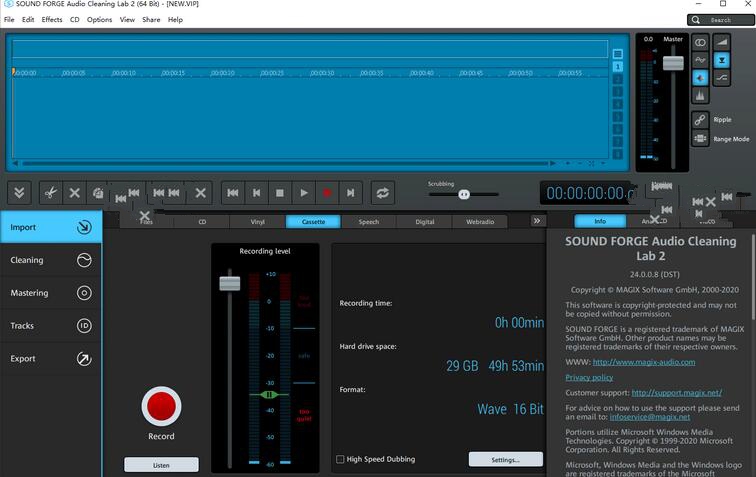Click the track list icon above track numbers
The width and height of the screenshot is (756, 477).
pos(618,54)
